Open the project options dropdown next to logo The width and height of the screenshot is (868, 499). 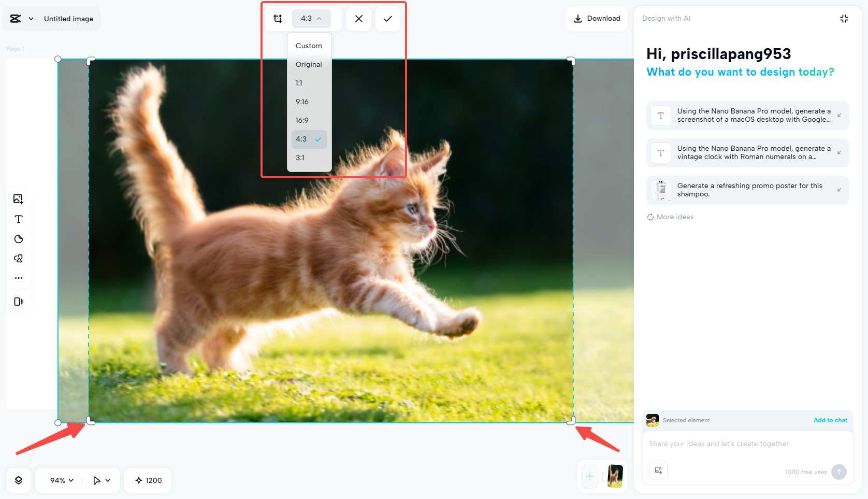(31, 18)
